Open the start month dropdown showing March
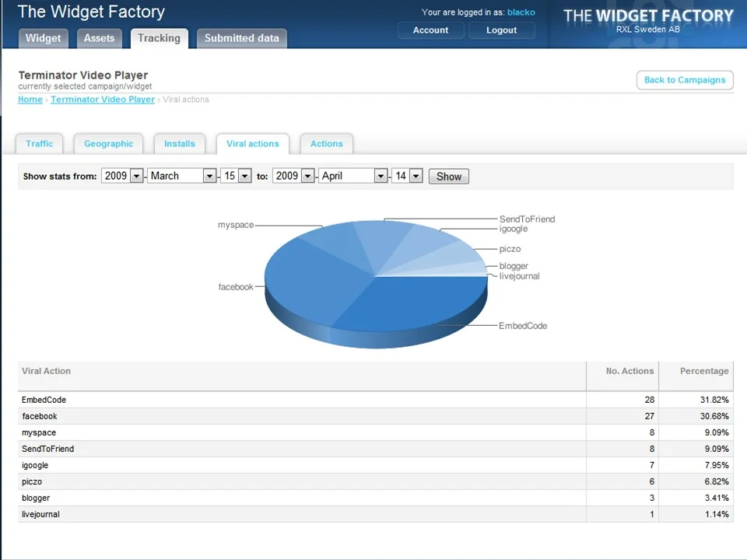The image size is (747, 560). [181, 177]
